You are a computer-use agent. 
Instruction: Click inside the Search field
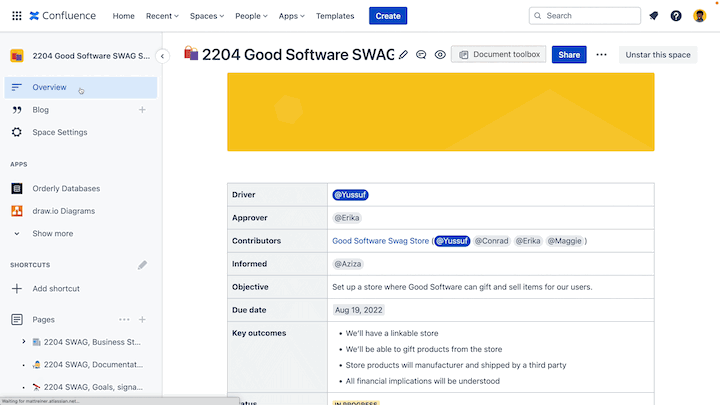pyautogui.click(x=585, y=16)
